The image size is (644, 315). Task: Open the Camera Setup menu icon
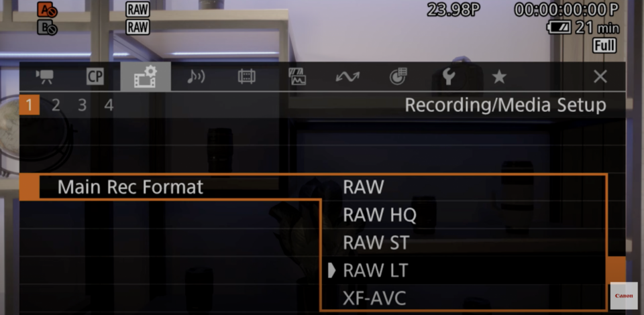44,76
